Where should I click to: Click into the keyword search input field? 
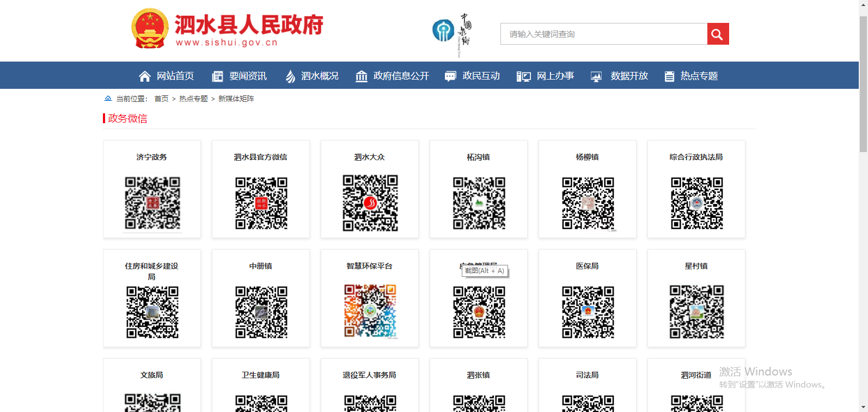[x=603, y=34]
